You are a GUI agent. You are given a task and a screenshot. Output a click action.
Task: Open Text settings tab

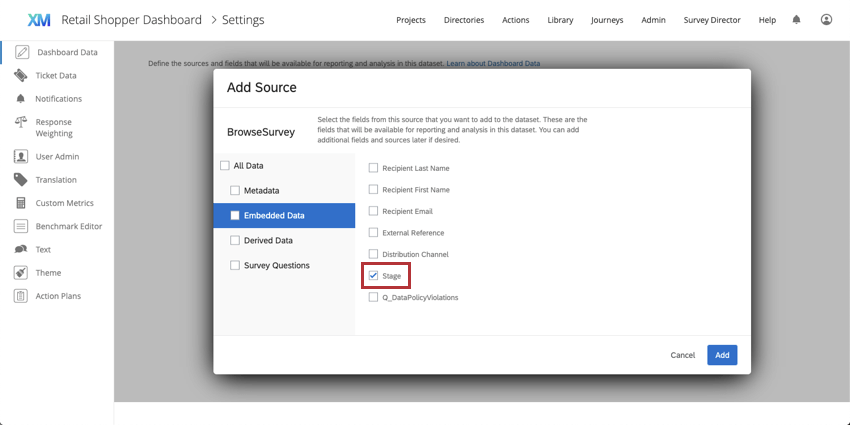[43, 249]
